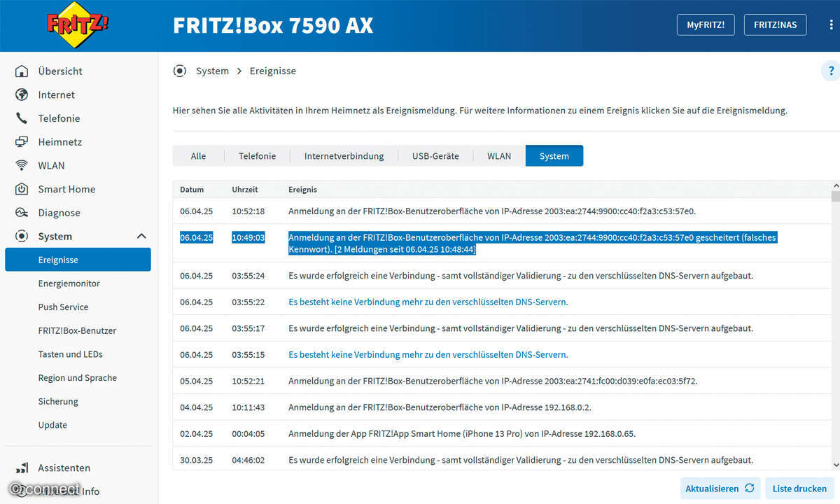Click the Übersicht house icon
This screenshot has height=504, width=840.
click(22, 71)
